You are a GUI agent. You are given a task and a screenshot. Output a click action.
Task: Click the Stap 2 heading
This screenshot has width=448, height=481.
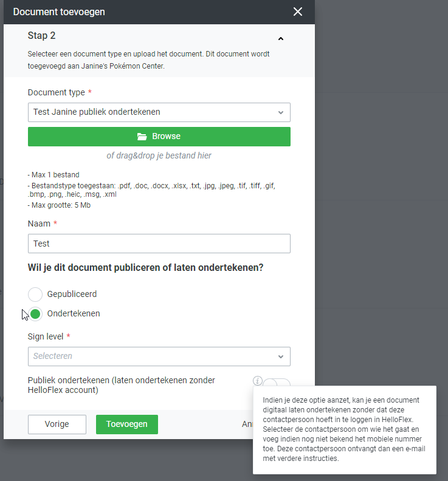[41, 36]
